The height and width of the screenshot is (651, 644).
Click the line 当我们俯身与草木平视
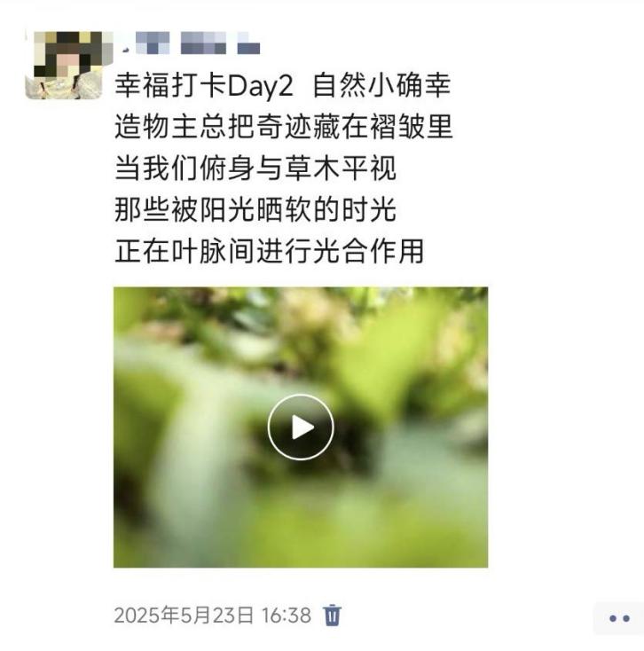pyautogui.click(x=255, y=169)
